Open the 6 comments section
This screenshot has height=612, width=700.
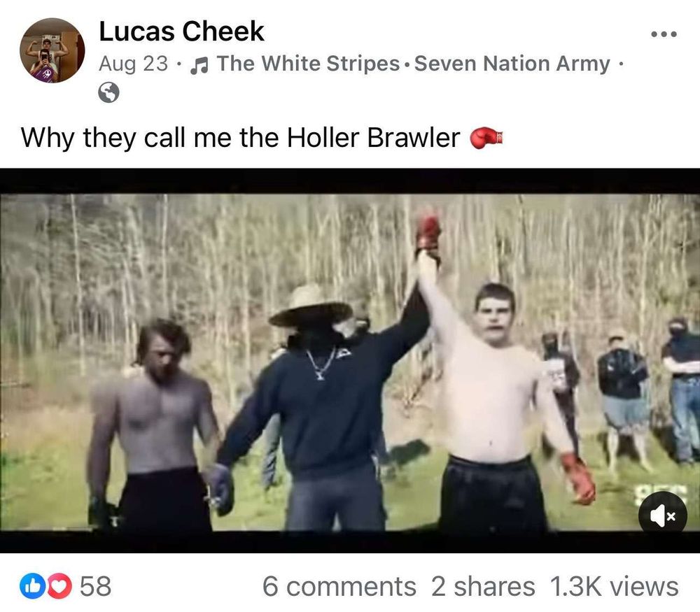[x=339, y=586]
